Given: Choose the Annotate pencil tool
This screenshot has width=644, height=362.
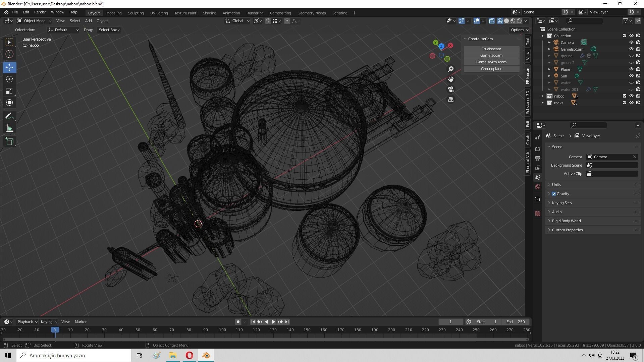Looking at the screenshot, I should point(9,116).
